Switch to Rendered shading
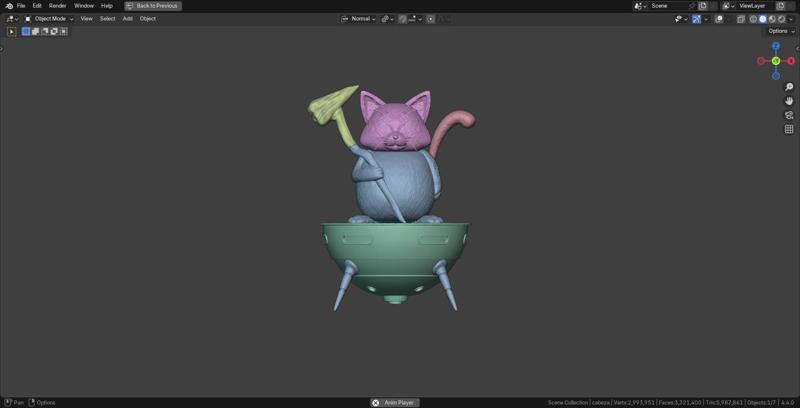The width and height of the screenshot is (800, 408). [x=781, y=19]
